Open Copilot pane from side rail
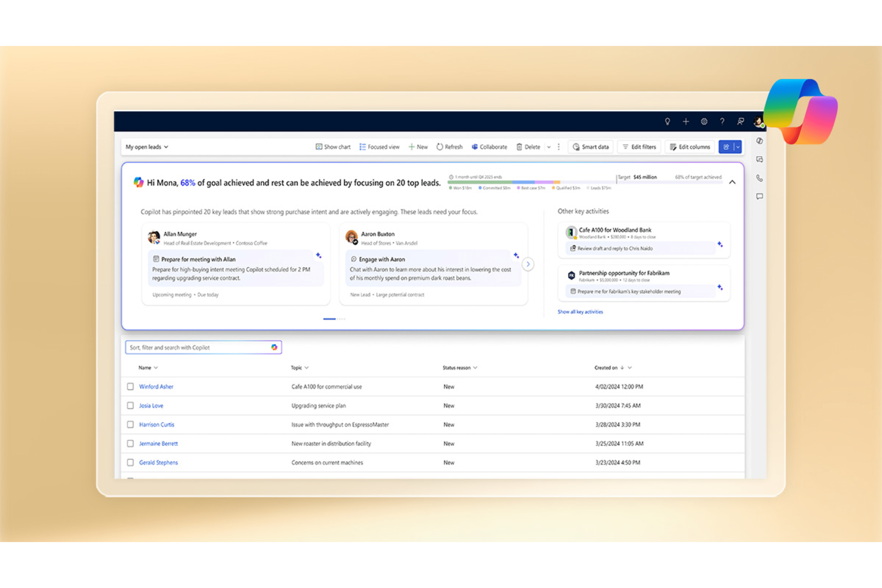 coord(759,141)
